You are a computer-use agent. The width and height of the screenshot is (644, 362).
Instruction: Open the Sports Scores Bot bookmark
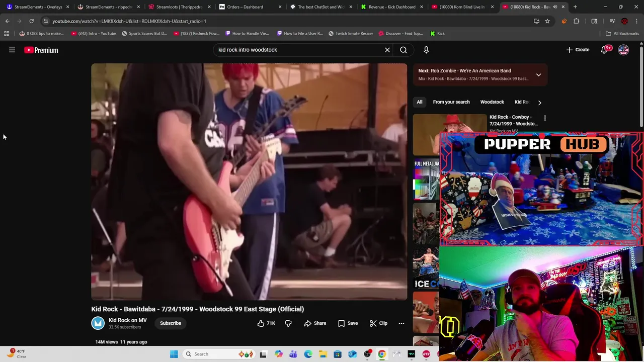pyautogui.click(x=144, y=34)
